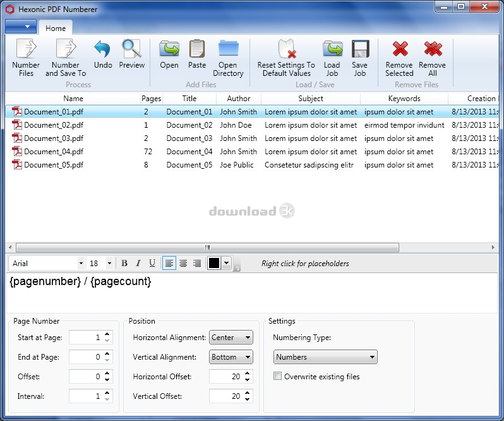Click the PDF icon of Document_01.pdf
Image resolution: width=504 pixels, height=421 pixels.
pyautogui.click(x=16, y=111)
